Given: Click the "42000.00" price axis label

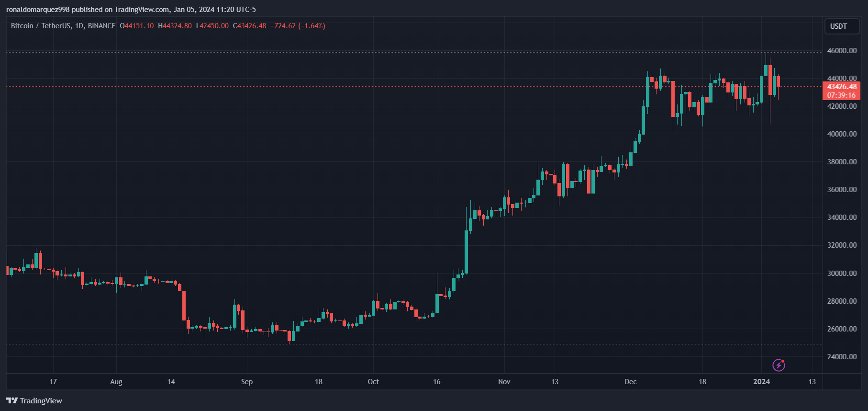Looking at the screenshot, I should [842, 106].
